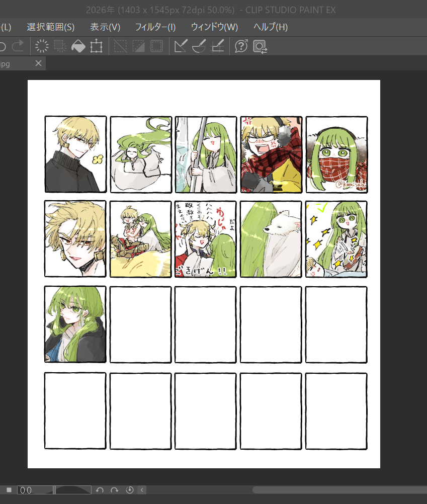
Task: Click the Deselect icon
Action: [x=120, y=47]
